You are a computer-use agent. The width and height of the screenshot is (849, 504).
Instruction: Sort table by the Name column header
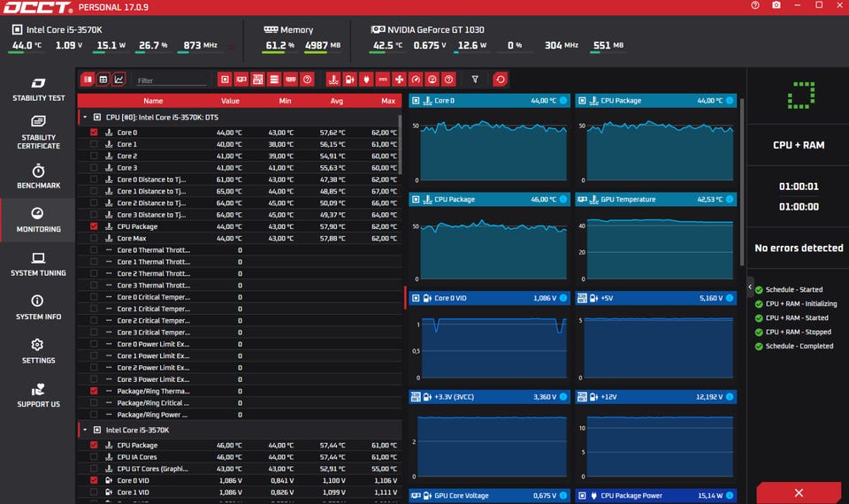click(x=153, y=101)
